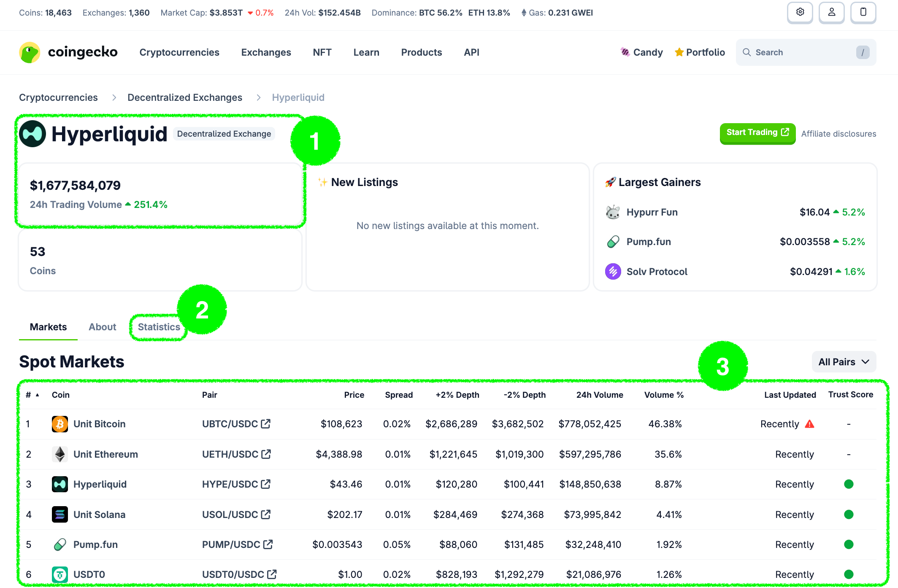Click the Start Trading button

757,133
